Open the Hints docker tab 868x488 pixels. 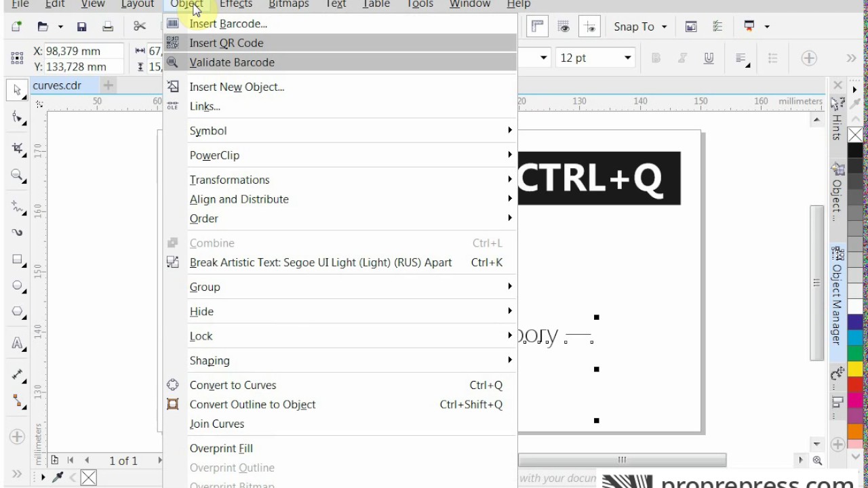(838, 120)
